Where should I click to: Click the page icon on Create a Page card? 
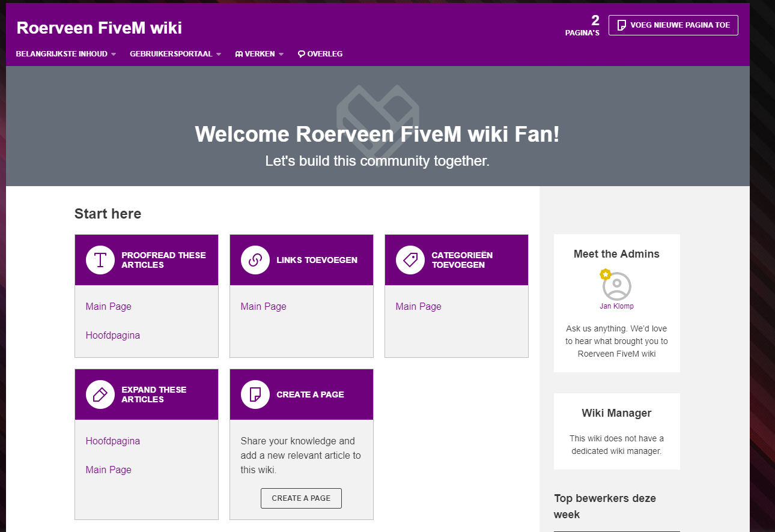tap(255, 394)
